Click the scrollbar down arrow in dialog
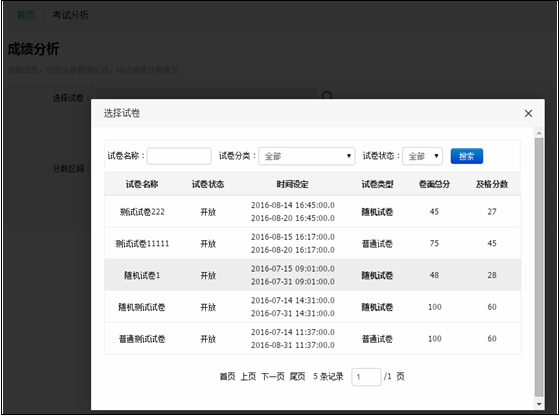 pos(539,404)
